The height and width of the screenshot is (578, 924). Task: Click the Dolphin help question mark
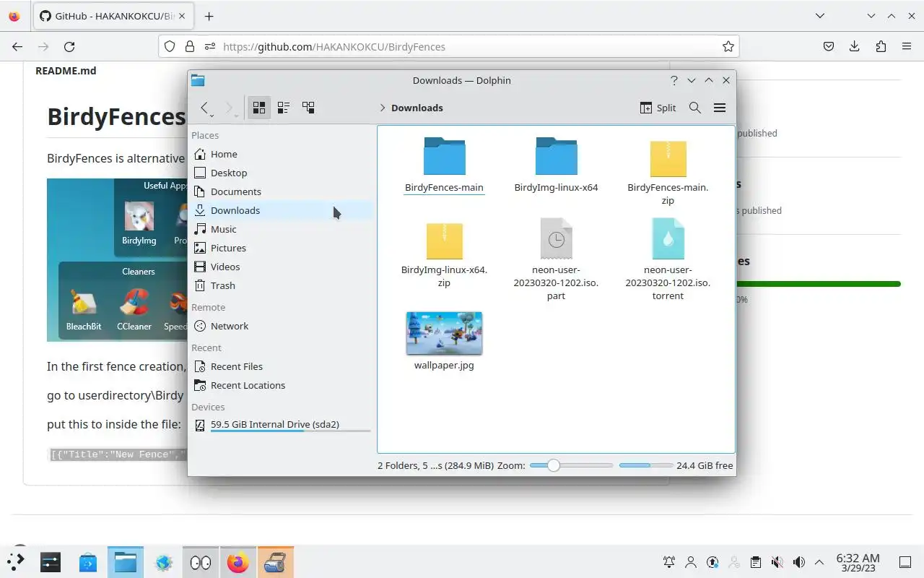[x=674, y=80]
